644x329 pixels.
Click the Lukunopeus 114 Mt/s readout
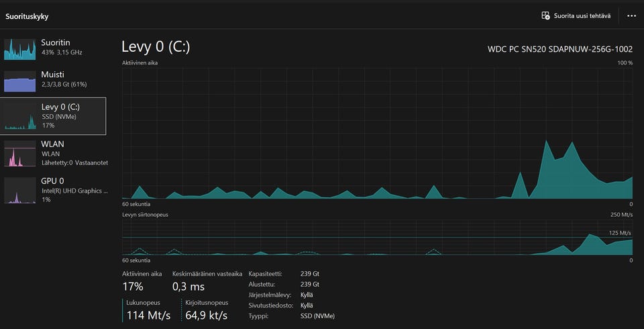pyautogui.click(x=148, y=316)
